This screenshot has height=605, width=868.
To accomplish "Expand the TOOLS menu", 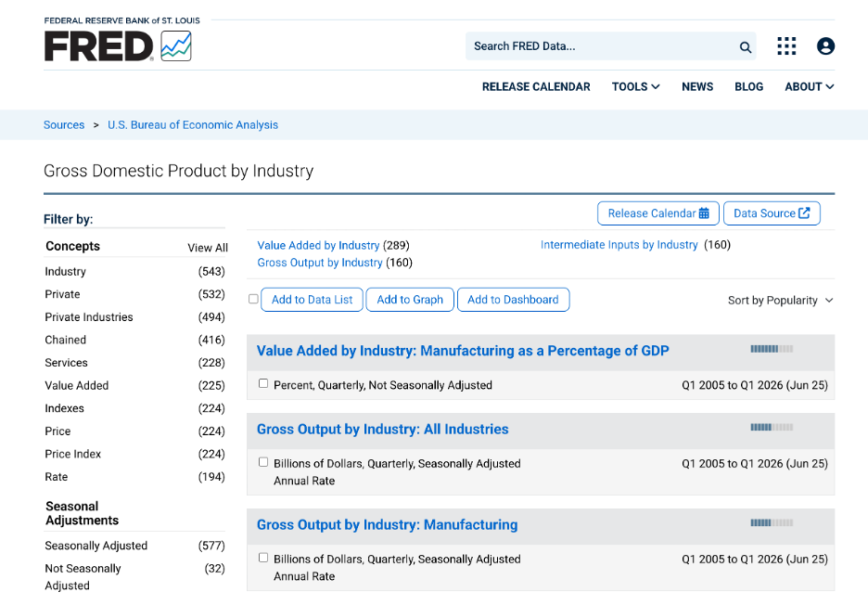I will click(x=635, y=87).
